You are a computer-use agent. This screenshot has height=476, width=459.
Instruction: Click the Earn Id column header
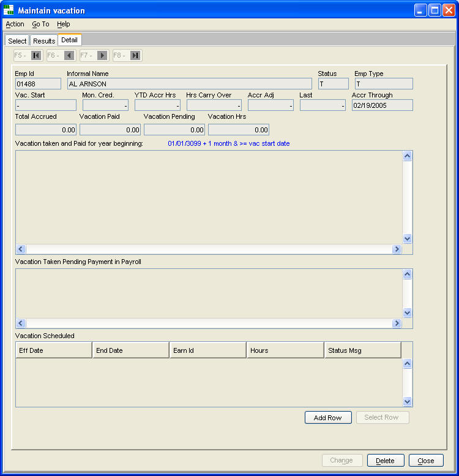208,350
